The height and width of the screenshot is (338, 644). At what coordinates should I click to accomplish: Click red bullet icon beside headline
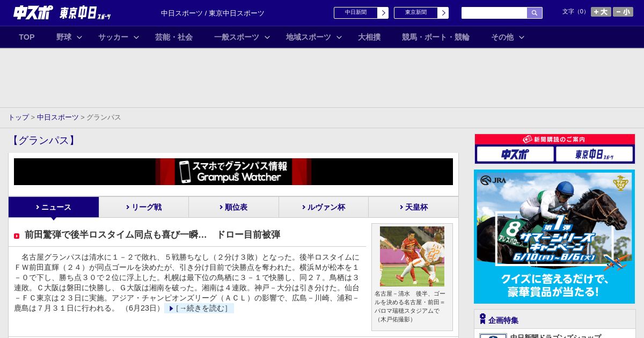tap(17, 236)
